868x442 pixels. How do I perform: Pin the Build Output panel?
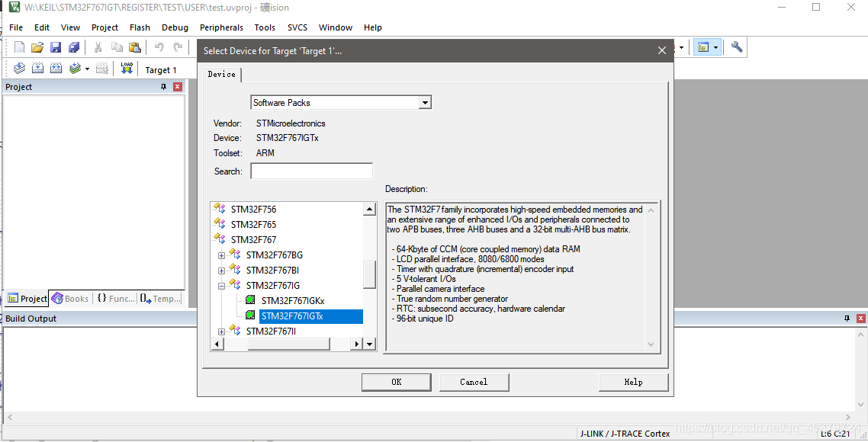tap(847, 319)
